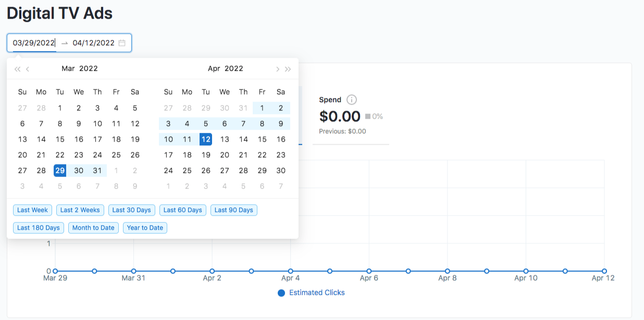Click the Digital TV Ads heading

59,14
